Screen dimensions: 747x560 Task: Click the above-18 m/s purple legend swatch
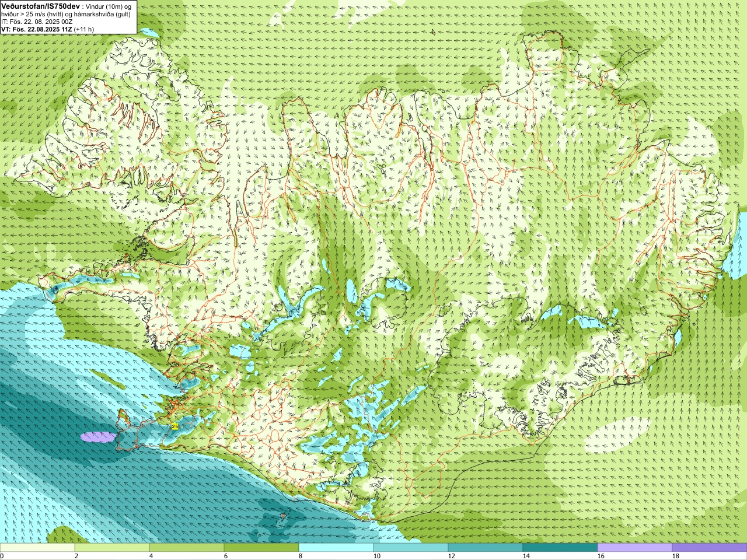coord(710,548)
